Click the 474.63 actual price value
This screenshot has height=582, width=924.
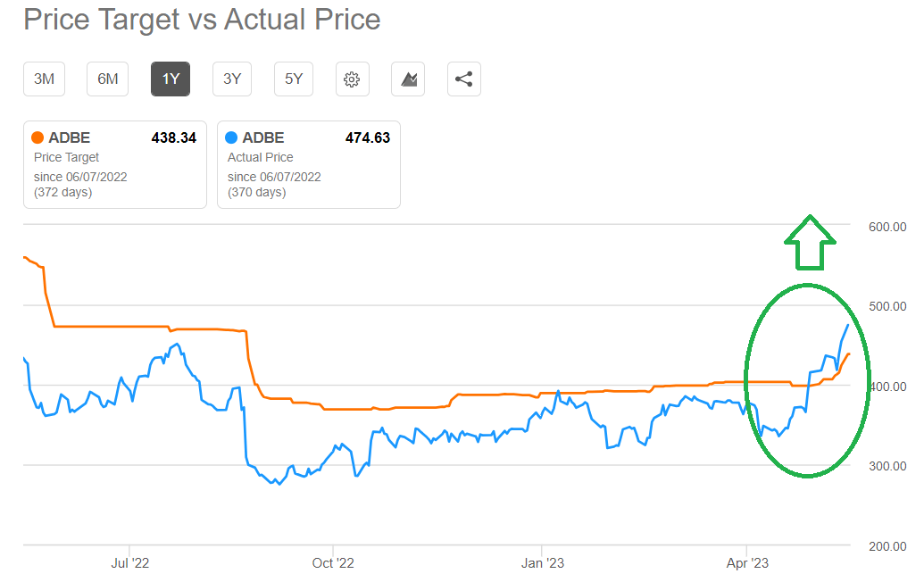click(367, 137)
